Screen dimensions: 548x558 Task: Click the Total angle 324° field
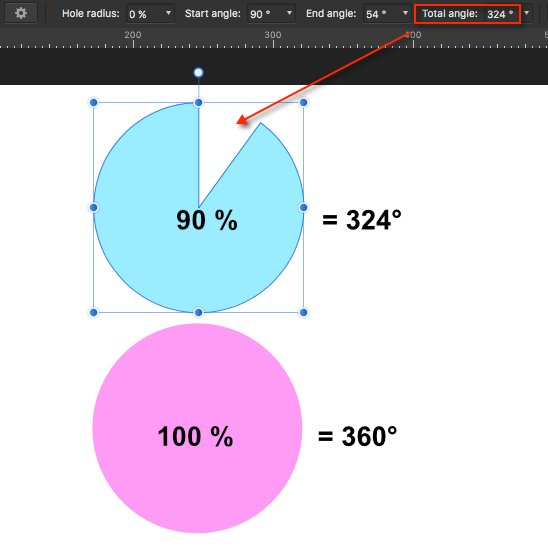[500, 14]
